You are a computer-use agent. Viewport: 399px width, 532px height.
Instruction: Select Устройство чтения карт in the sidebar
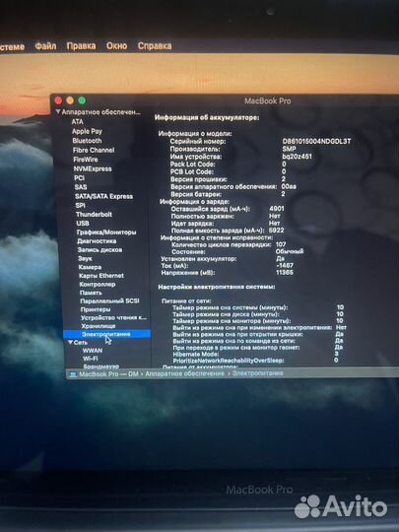(x=113, y=317)
